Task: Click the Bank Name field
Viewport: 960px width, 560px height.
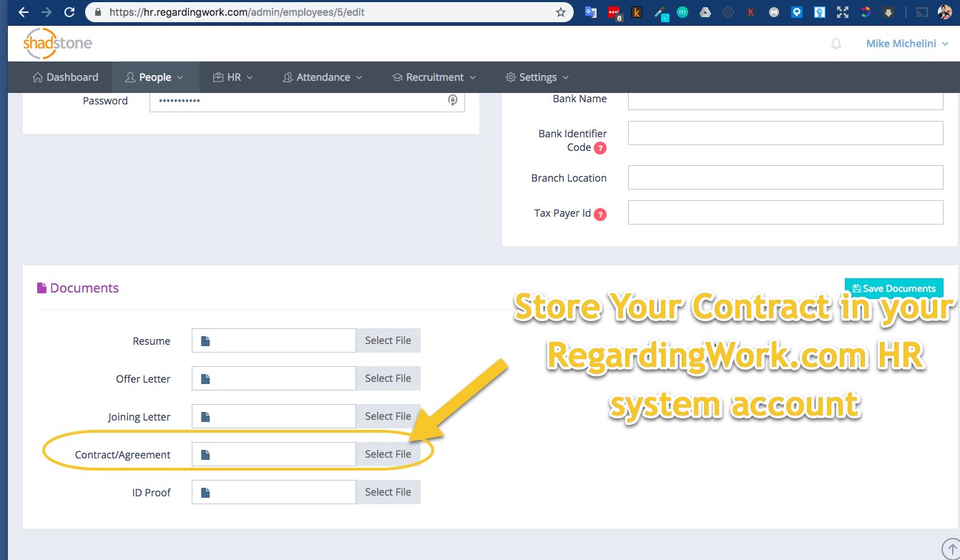Action: point(785,101)
